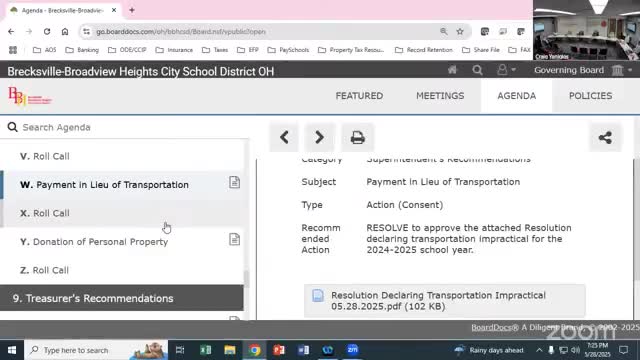Viewport: 640px width, 360px height.
Task: Open the Share File bookmark folder
Action: (x=481, y=50)
